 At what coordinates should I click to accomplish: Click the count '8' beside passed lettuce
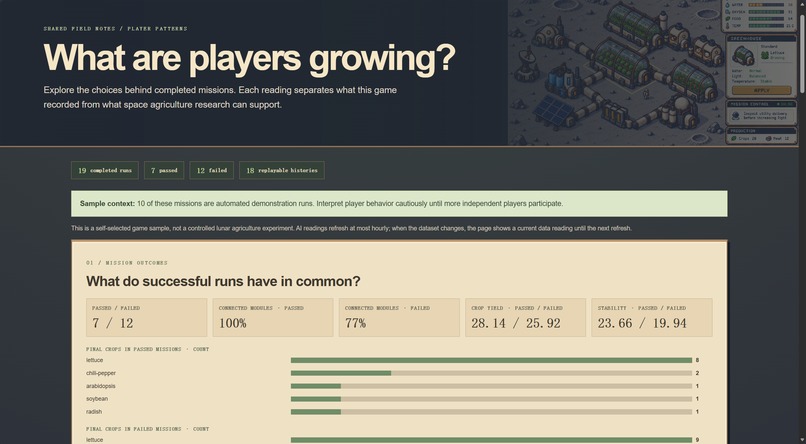tap(697, 360)
